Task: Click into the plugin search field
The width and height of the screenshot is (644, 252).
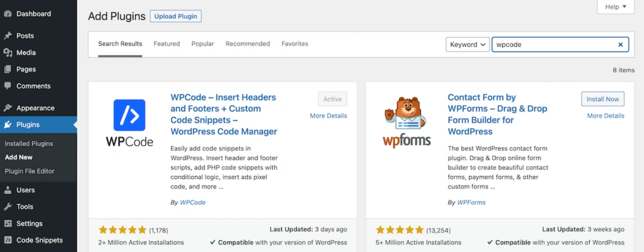Action: pos(552,45)
